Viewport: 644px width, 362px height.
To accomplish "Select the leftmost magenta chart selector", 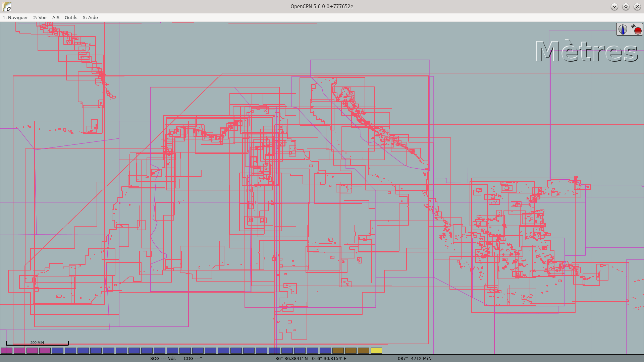I will [x=7, y=351].
